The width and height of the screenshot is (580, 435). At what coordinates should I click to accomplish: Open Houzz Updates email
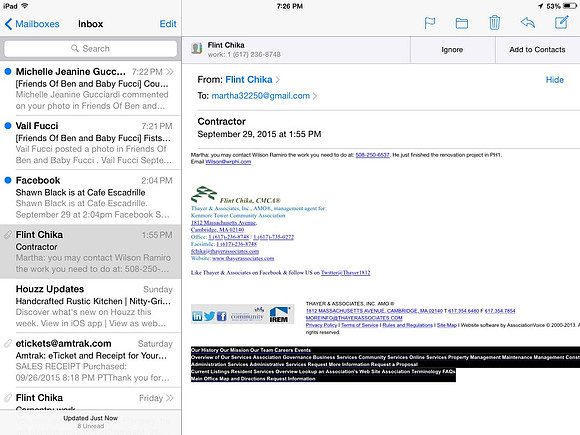tap(90, 306)
